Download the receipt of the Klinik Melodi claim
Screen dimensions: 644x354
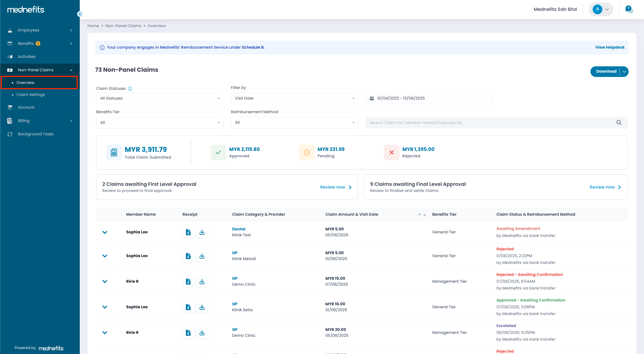[x=202, y=256]
